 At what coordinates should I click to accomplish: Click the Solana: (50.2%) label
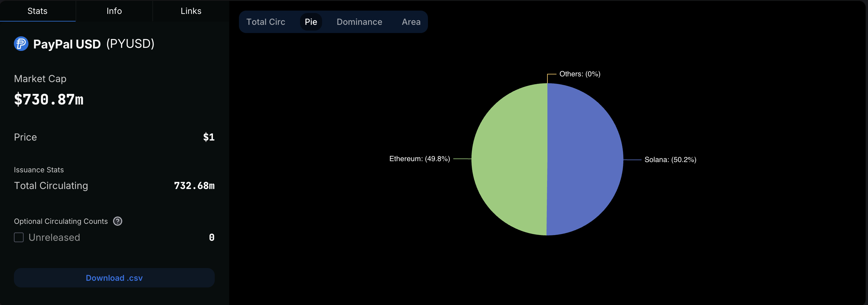point(670,160)
